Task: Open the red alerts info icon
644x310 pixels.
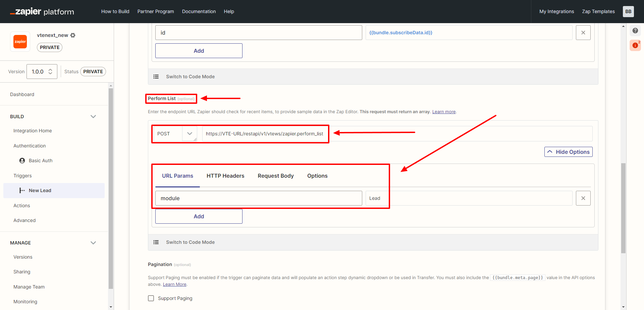Action: (x=635, y=45)
